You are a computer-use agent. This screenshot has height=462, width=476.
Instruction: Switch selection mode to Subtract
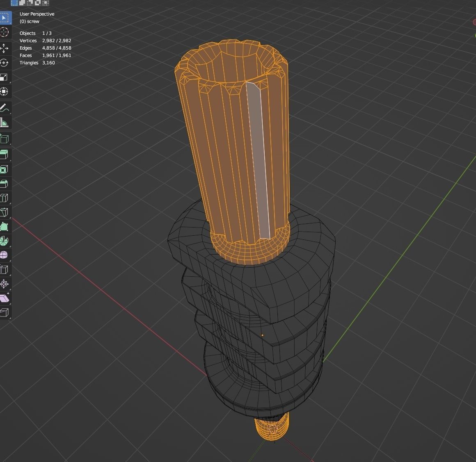point(30,3)
